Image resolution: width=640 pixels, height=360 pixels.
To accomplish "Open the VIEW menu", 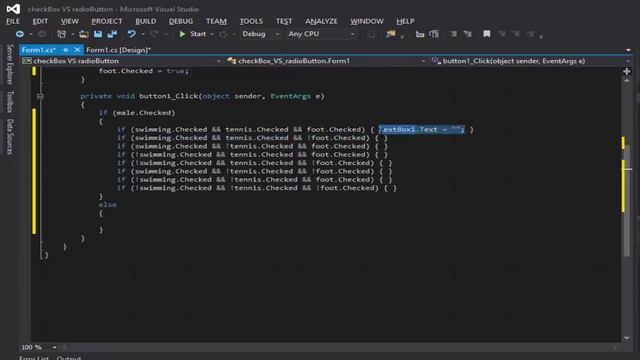I will pyautogui.click(x=69, y=21).
